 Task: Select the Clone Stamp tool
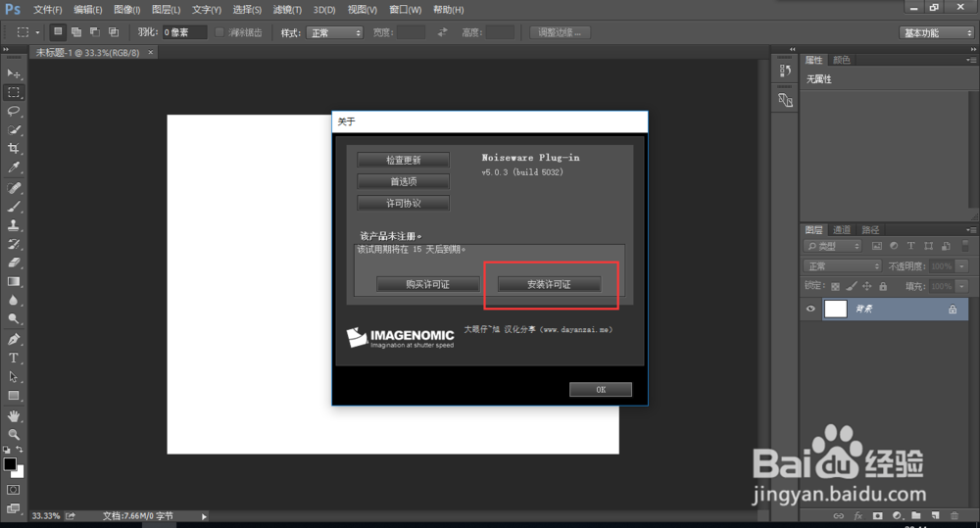pyautogui.click(x=13, y=225)
